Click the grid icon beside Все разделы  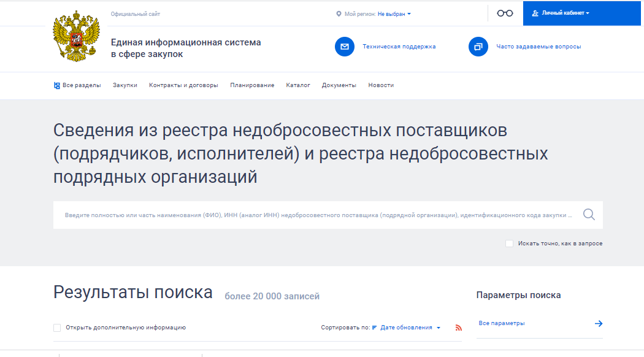(x=57, y=85)
